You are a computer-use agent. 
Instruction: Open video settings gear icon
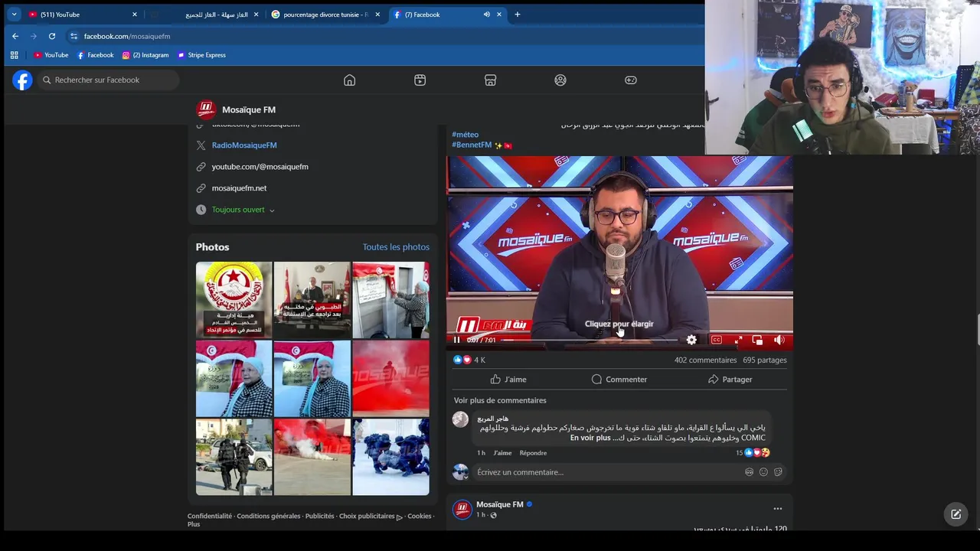pyautogui.click(x=691, y=340)
